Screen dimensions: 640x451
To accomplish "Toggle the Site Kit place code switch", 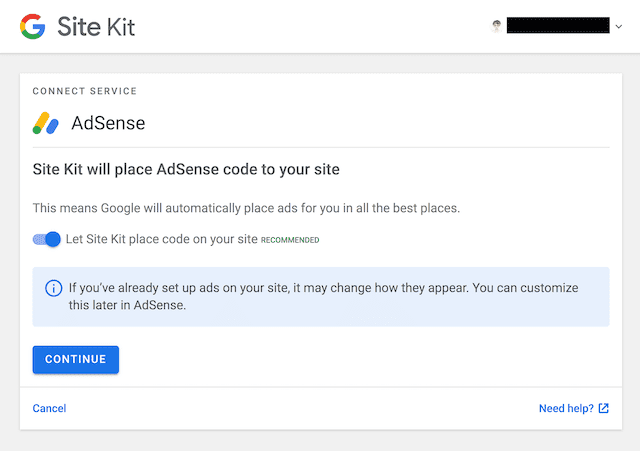I will (x=47, y=239).
